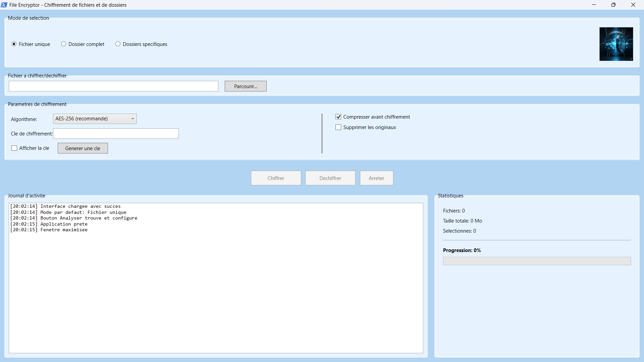Click log line 'Interface chargee avec succes'
Viewport: 644px width, 362px height.
click(x=65, y=206)
